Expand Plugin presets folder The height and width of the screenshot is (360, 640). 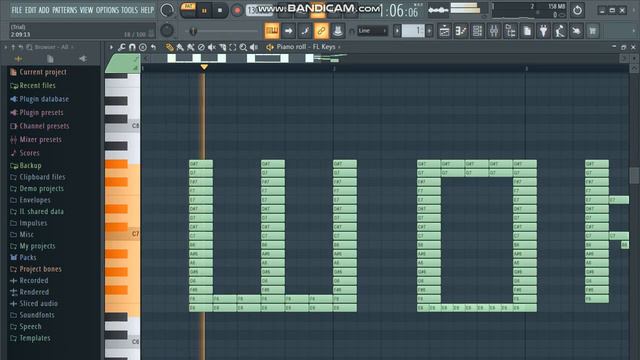[x=37, y=112]
